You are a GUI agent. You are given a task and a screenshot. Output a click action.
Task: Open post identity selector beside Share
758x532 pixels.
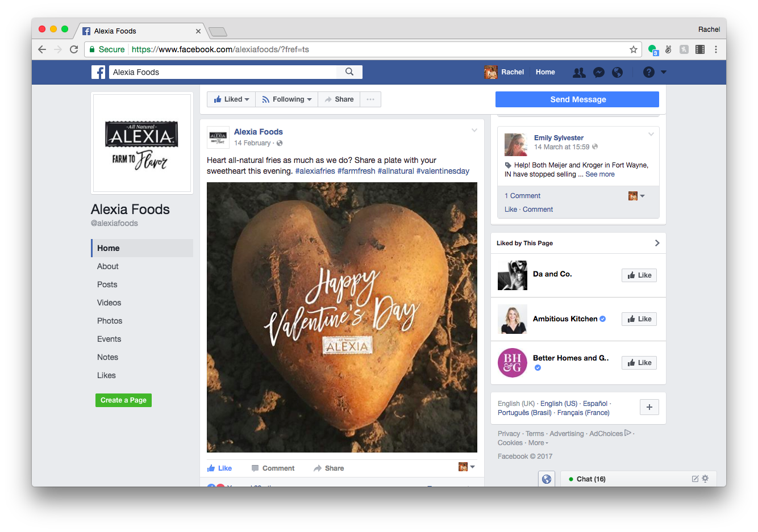pyautogui.click(x=467, y=467)
